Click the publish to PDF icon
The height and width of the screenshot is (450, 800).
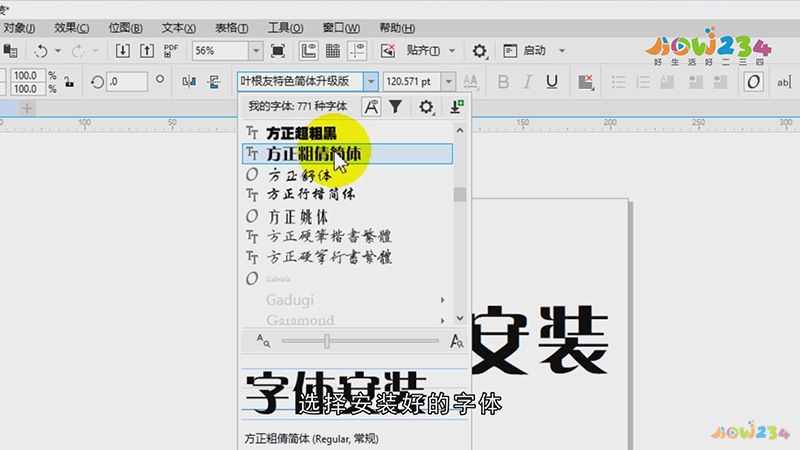pyautogui.click(x=171, y=51)
